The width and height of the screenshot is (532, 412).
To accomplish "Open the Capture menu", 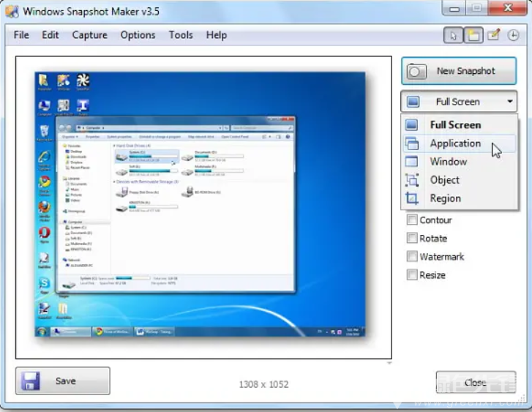I will pos(89,35).
